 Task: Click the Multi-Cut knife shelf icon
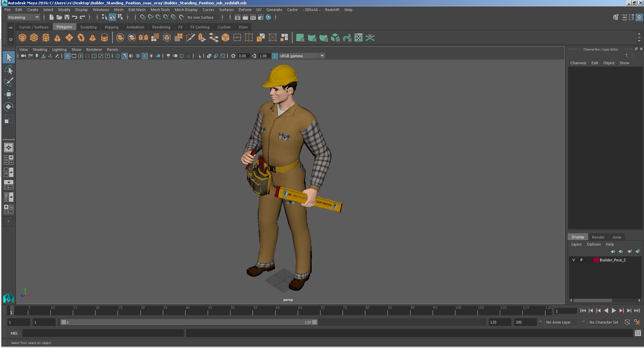pos(190,38)
